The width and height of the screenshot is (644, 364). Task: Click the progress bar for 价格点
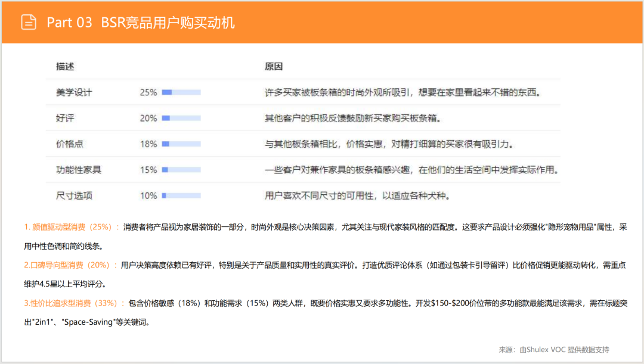(x=181, y=144)
